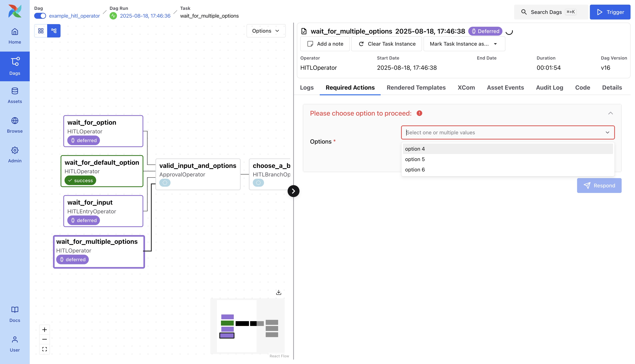
Task: Click the Deferred status badge in header
Action: [485, 31]
